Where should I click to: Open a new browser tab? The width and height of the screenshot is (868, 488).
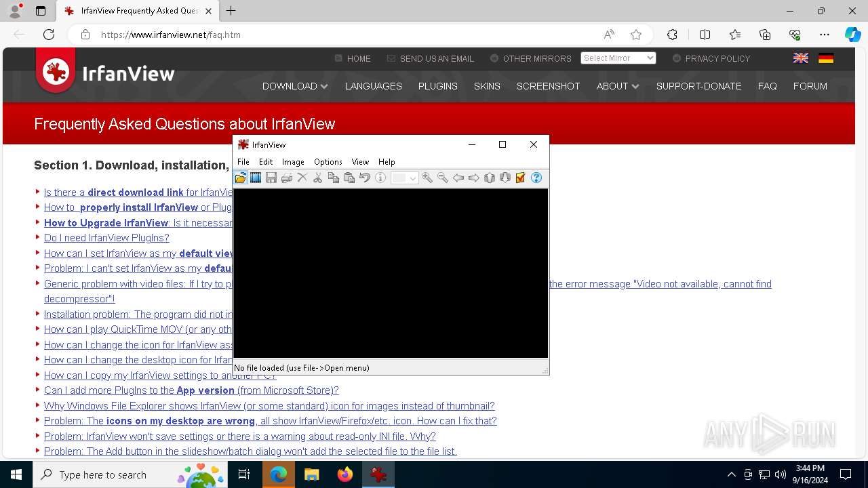coord(231,11)
